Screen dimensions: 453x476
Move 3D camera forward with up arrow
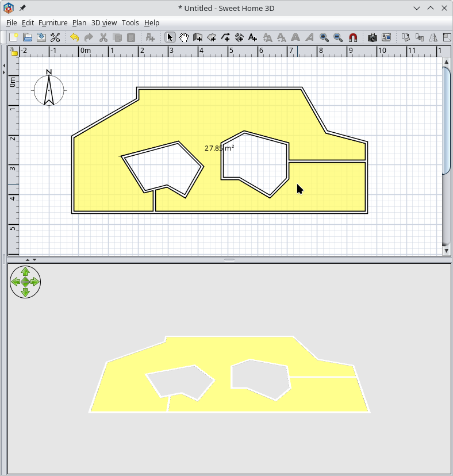[25, 271]
